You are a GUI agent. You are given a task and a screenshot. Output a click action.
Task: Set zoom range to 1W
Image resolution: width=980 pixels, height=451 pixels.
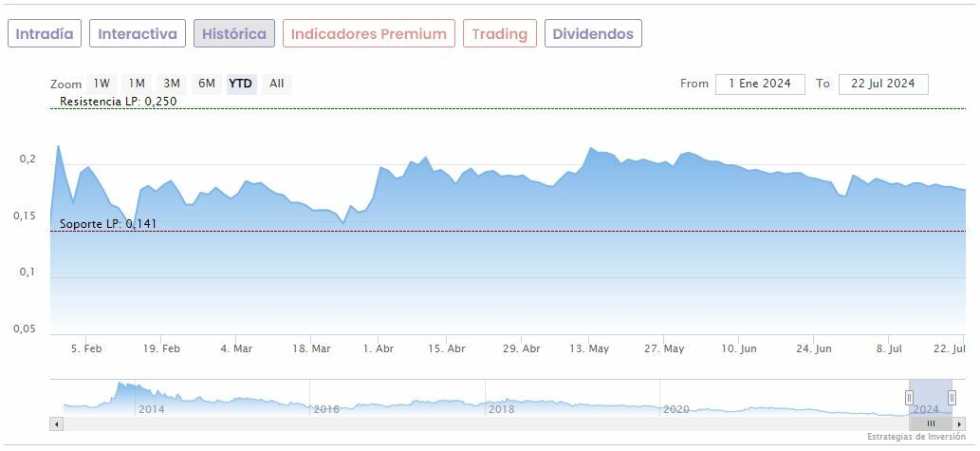[x=102, y=84]
